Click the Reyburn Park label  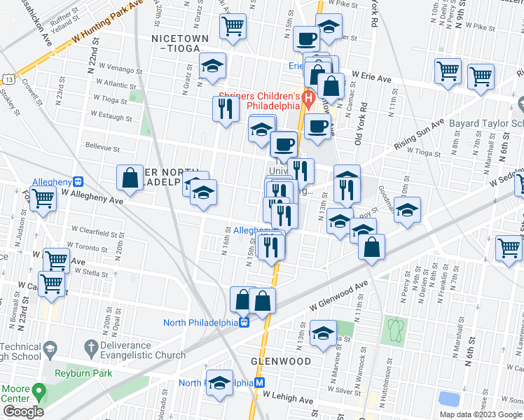click(83, 373)
